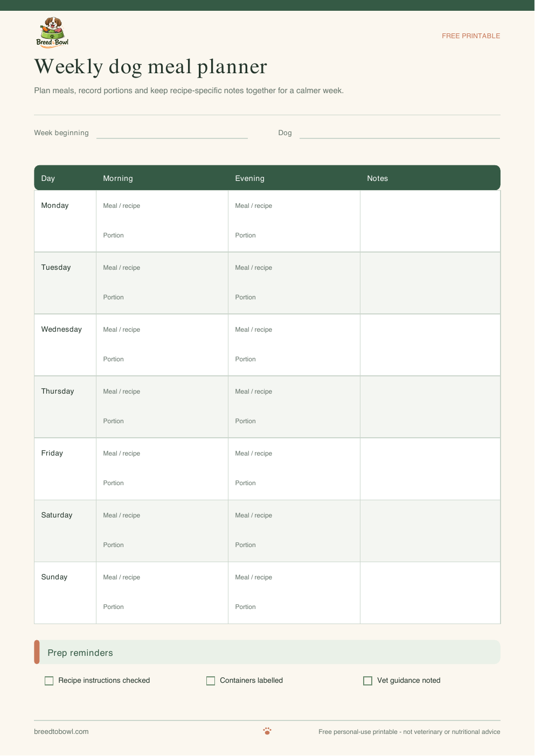Viewport: 535px width, 756px height.
Task: Click the Friday row label
Action: [52, 453]
